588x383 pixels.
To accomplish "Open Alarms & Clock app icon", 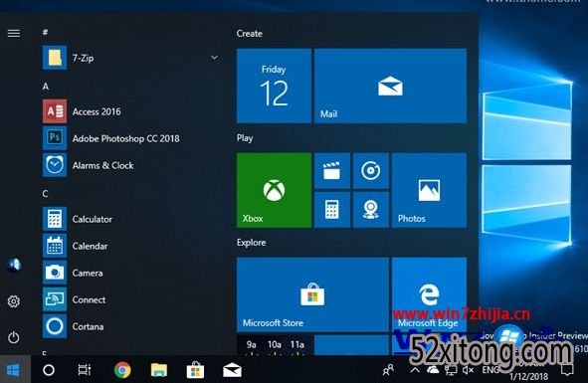I will [x=55, y=165].
